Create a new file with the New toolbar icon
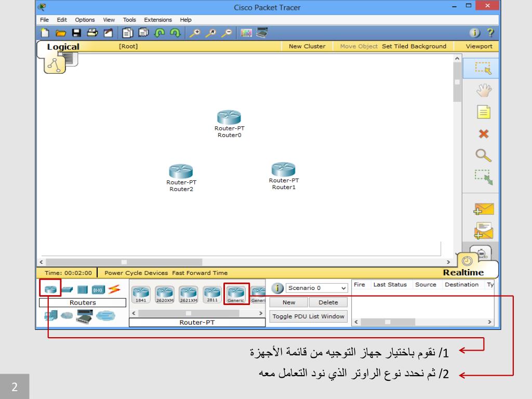 (x=45, y=33)
